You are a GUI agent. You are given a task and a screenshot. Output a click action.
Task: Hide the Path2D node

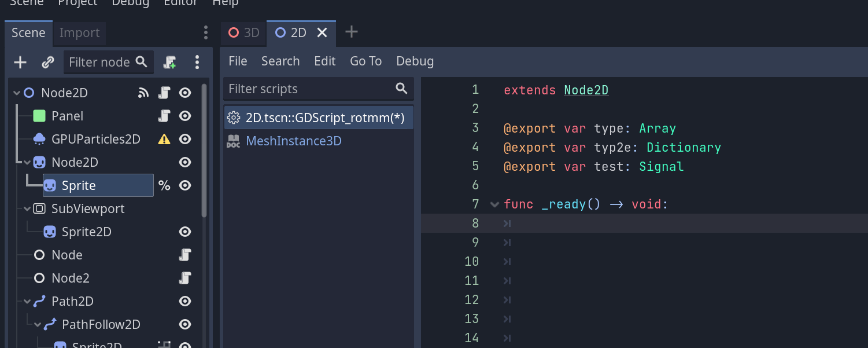(184, 301)
